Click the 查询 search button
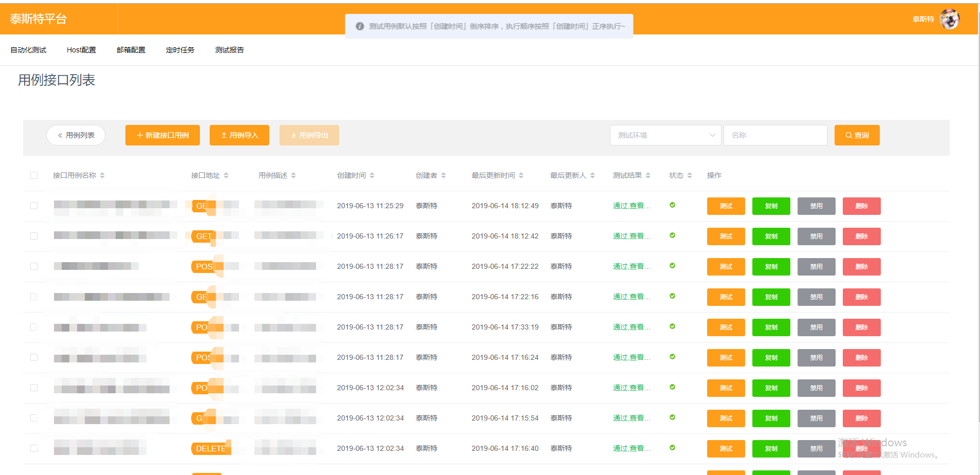 tap(857, 135)
